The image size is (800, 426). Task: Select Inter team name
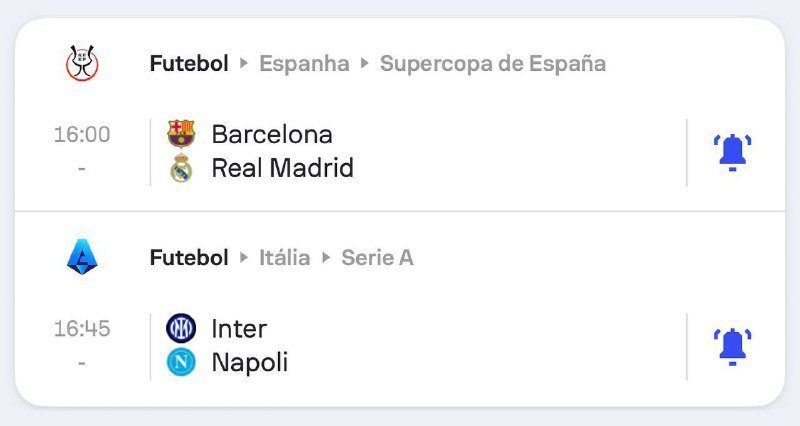pos(239,328)
